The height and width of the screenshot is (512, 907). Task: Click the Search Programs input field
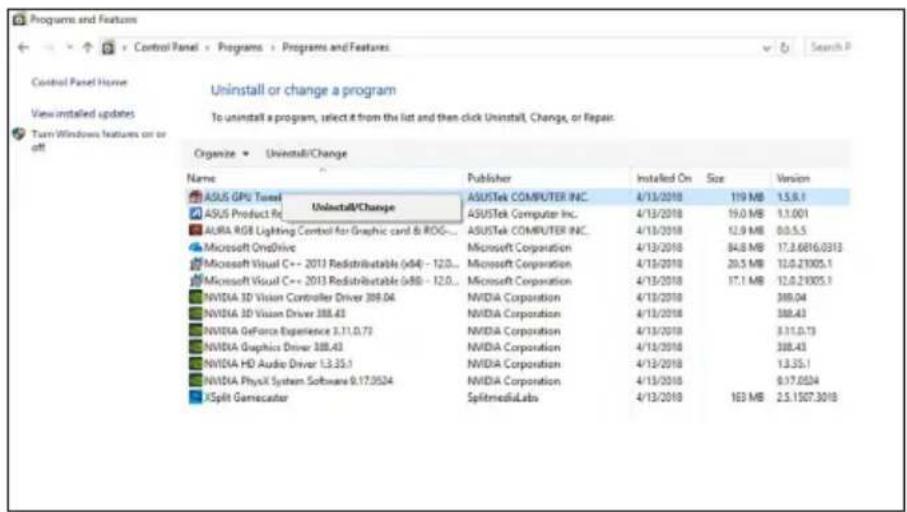click(828, 47)
